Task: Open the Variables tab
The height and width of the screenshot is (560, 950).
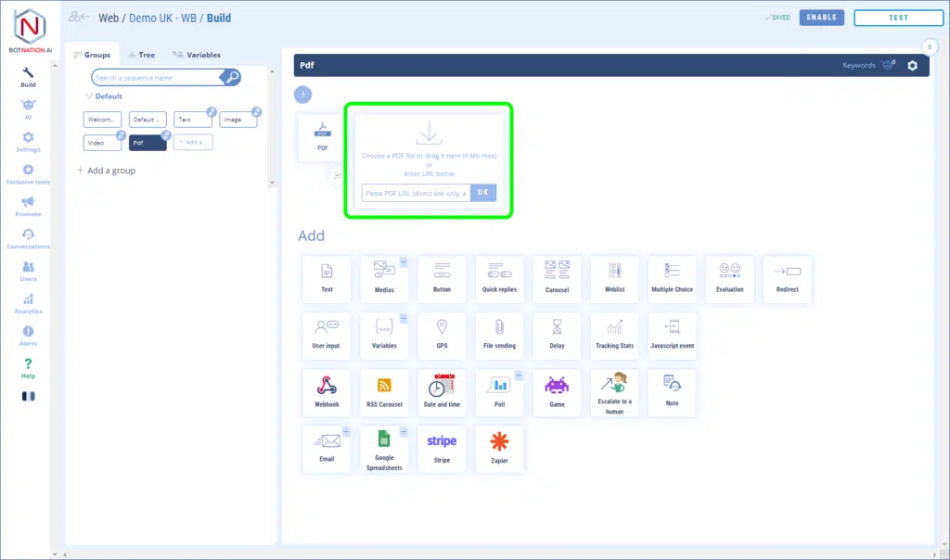Action: [x=197, y=55]
